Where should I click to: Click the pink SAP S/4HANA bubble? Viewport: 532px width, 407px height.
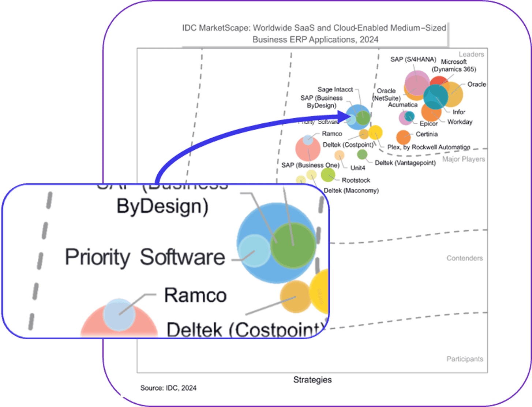point(417,83)
